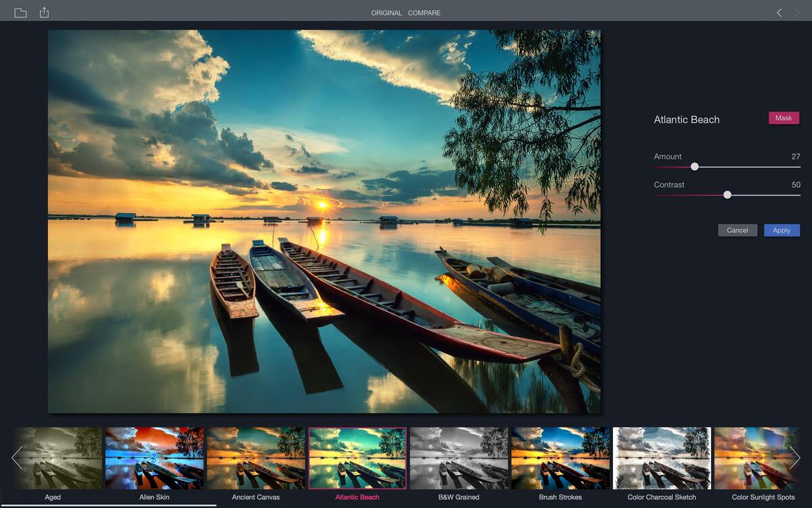812x508 pixels.
Task: Select the Alien Skin filter
Action: click(154, 458)
